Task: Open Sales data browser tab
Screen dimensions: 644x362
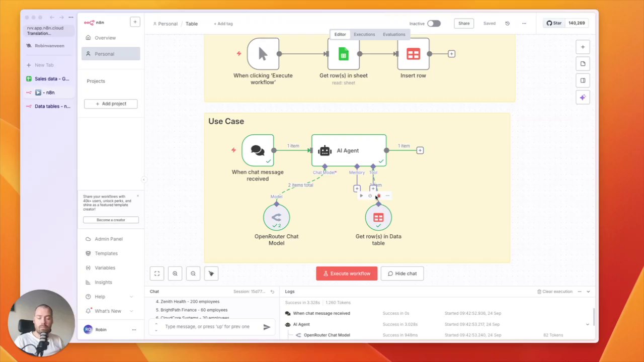Action: coord(48,79)
